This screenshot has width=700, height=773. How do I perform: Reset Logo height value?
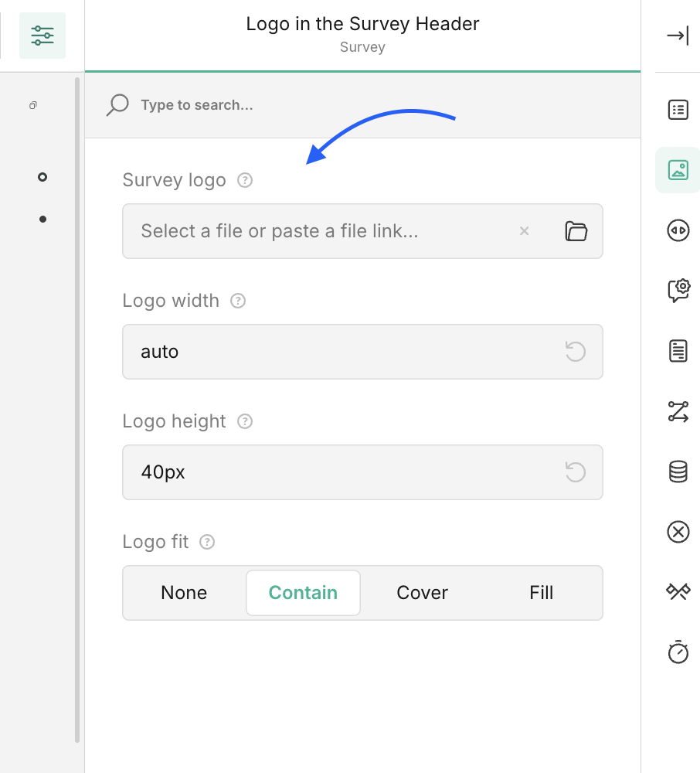tap(576, 472)
